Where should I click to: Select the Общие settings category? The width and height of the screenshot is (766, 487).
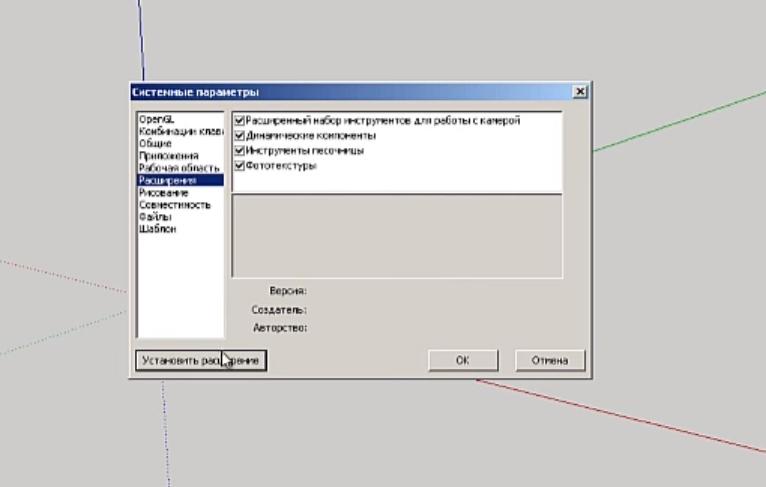pos(155,144)
